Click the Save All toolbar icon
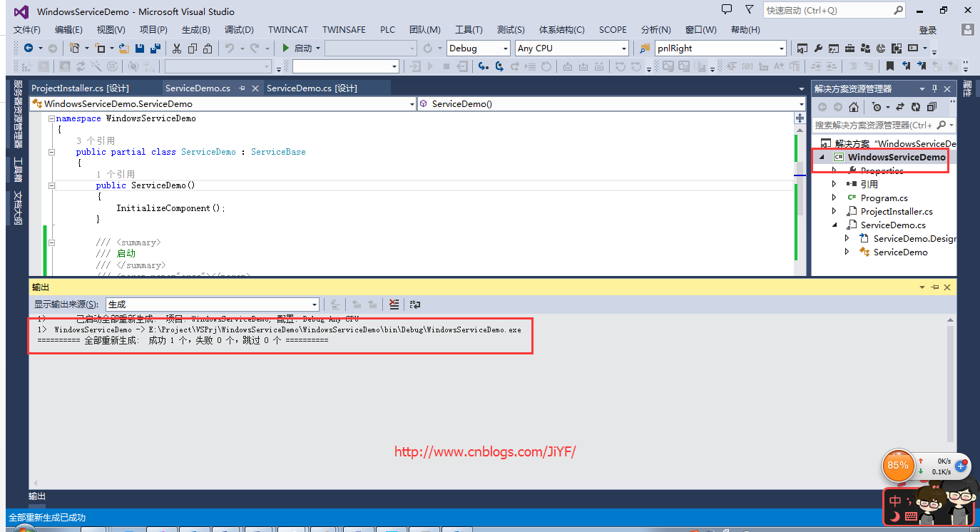Viewport: 980px width, 532px height. pos(155,48)
